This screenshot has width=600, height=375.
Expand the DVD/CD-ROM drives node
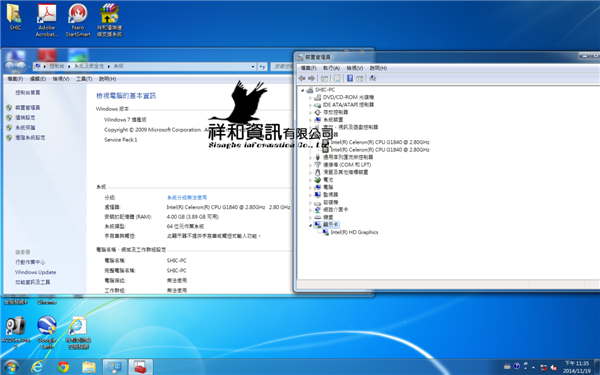click(x=310, y=98)
